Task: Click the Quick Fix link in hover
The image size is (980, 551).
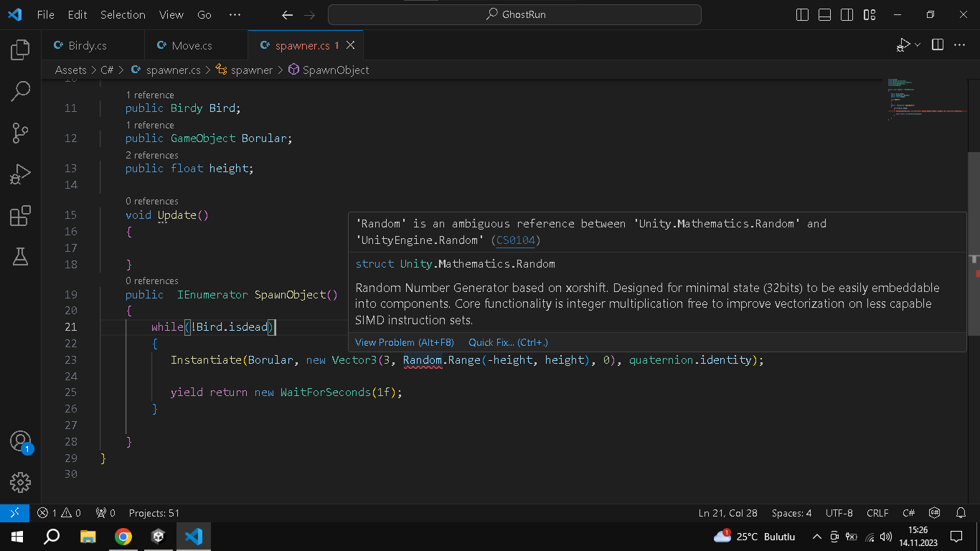Action: (x=508, y=342)
